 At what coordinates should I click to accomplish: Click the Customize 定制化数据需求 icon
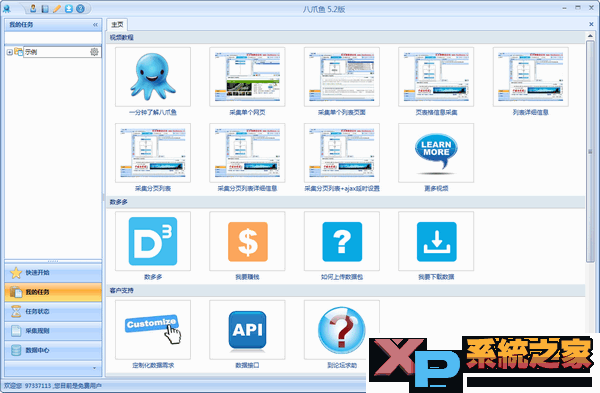153,329
